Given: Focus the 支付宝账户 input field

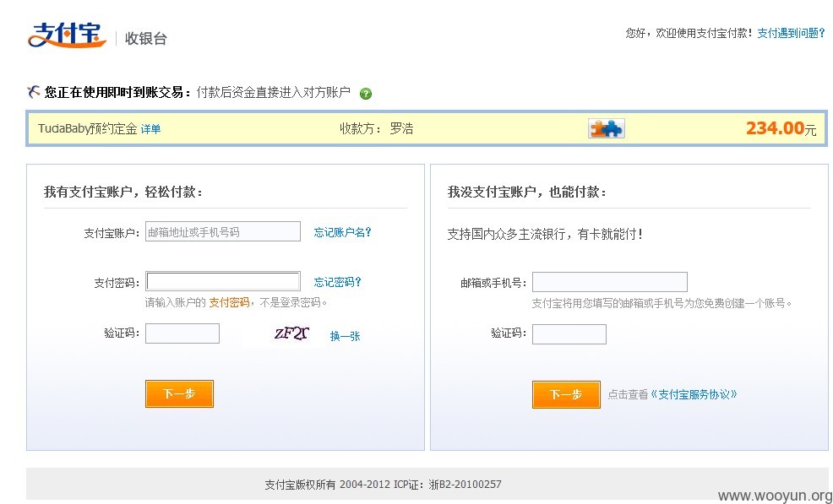Looking at the screenshot, I should tap(223, 231).
